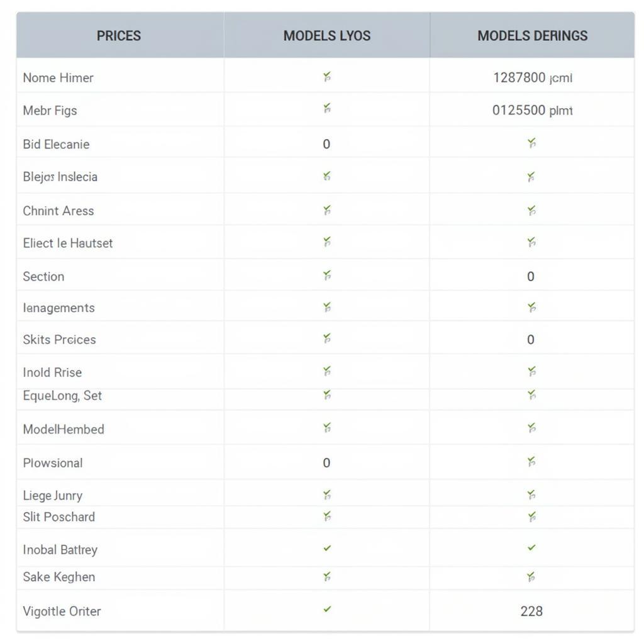Image resolution: width=644 pixels, height=644 pixels.
Task: Click Inobal Batlrey checkmark under Models Derings
Action: [531, 548]
